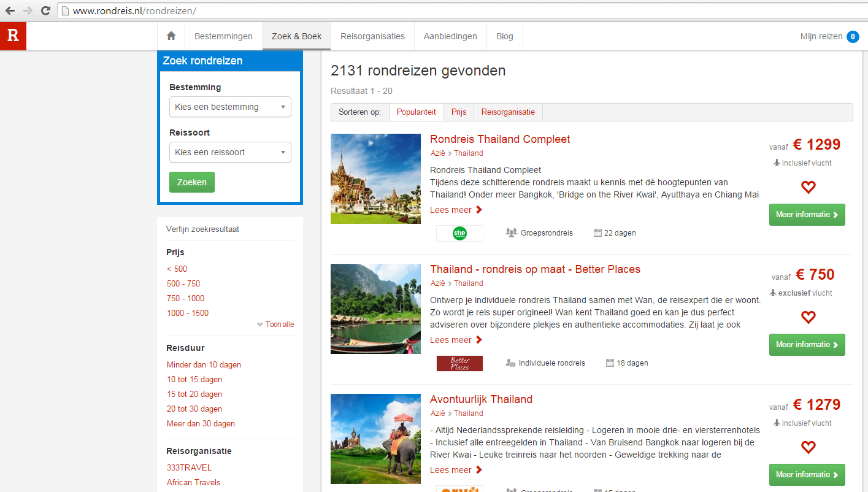Open the home icon in navigation bar
Image resolution: width=868 pixels, height=492 pixels.
[171, 36]
